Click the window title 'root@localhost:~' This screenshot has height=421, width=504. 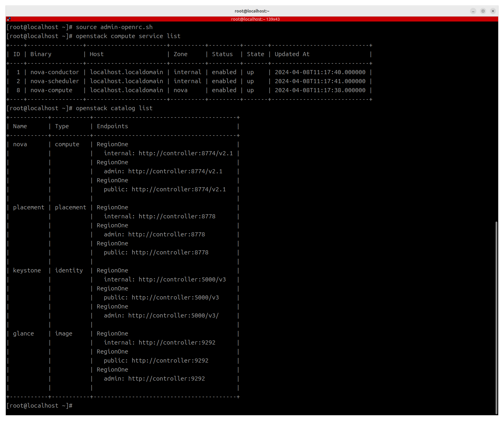tap(252, 11)
